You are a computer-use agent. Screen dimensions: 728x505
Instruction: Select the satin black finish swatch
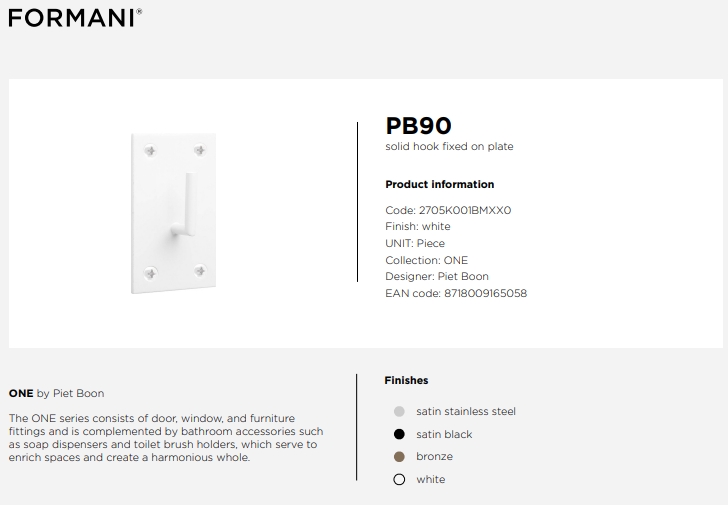click(x=399, y=434)
